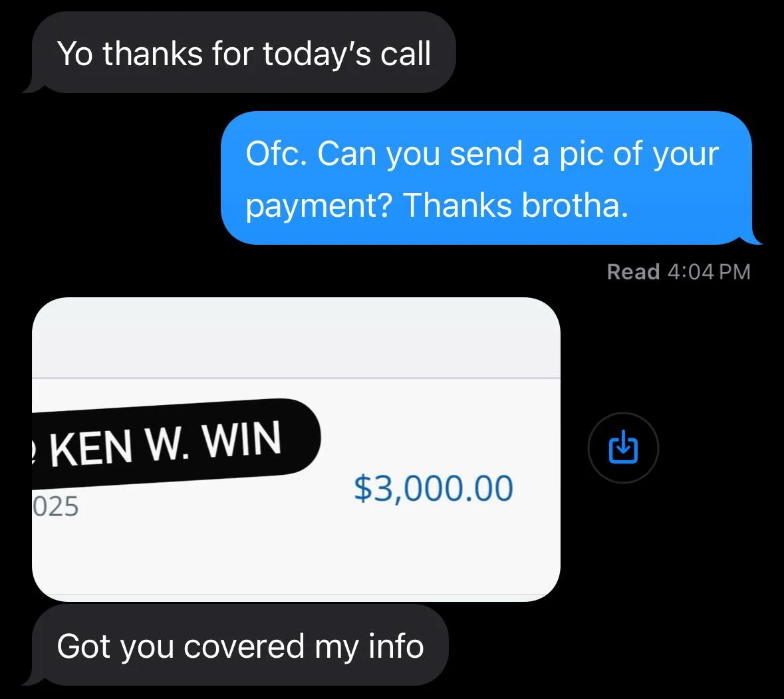
Task: Click the "Read 4:04 PM" receipt label
Action: pos(678,272)
